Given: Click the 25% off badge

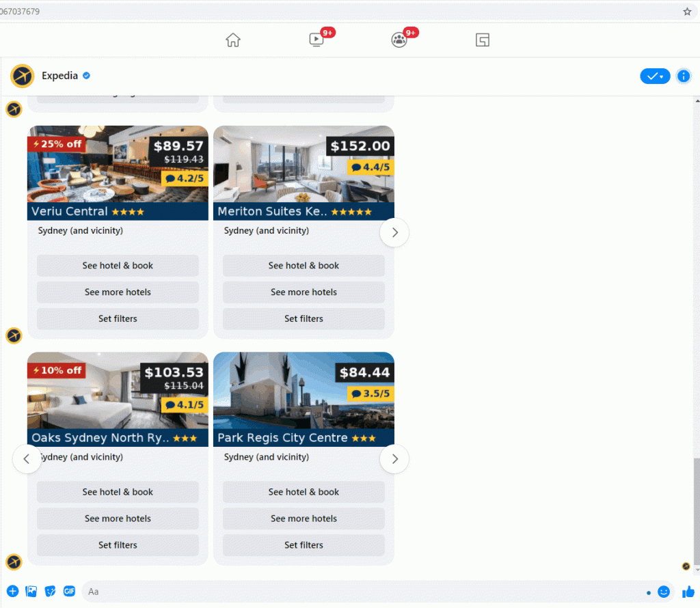Looking at the screenshot, I should (57, 144).
